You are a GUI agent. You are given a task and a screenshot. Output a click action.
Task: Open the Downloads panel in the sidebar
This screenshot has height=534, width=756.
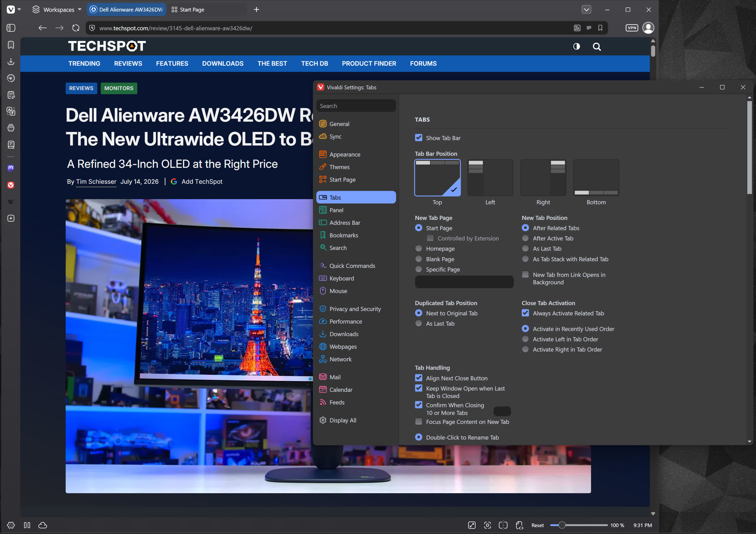pos(11,62)
